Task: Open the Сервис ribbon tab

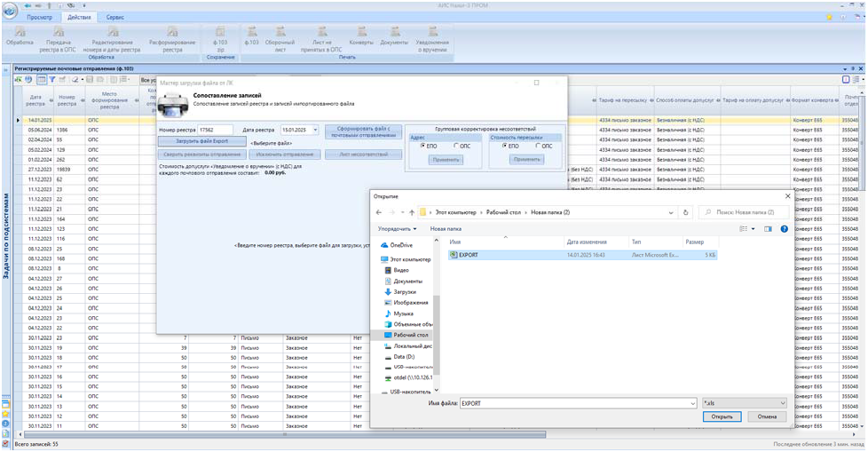Action: point(115,17)
